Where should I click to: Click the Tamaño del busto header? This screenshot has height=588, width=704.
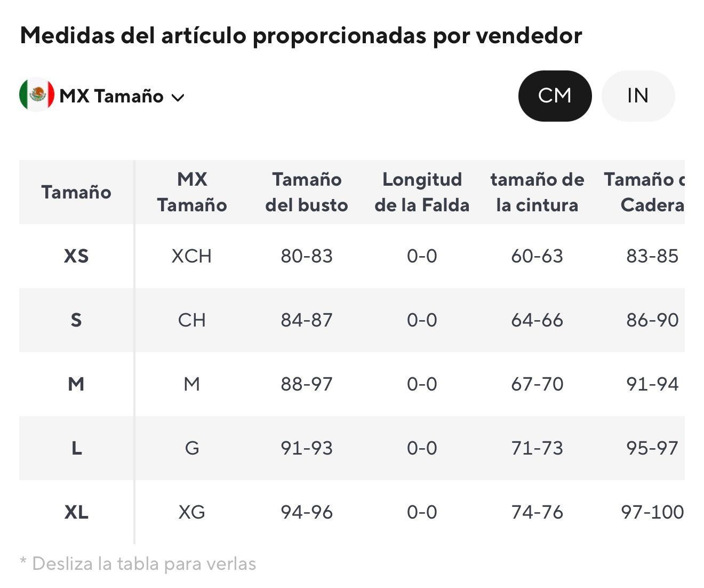(307, 192)
